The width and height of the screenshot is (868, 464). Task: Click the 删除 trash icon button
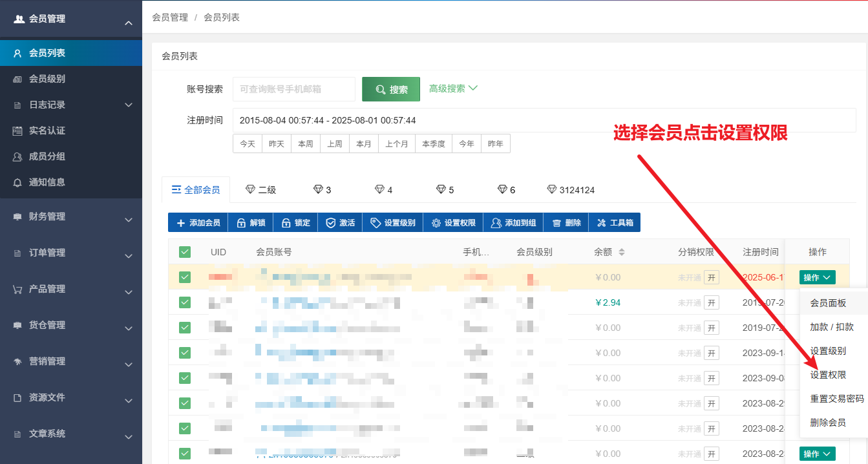(x=556, y=223)
